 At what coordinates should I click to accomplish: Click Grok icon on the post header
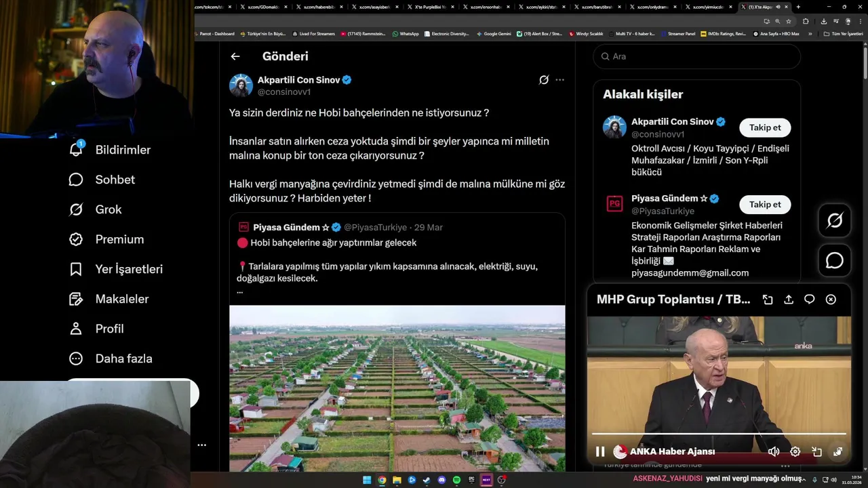[544, 80]
